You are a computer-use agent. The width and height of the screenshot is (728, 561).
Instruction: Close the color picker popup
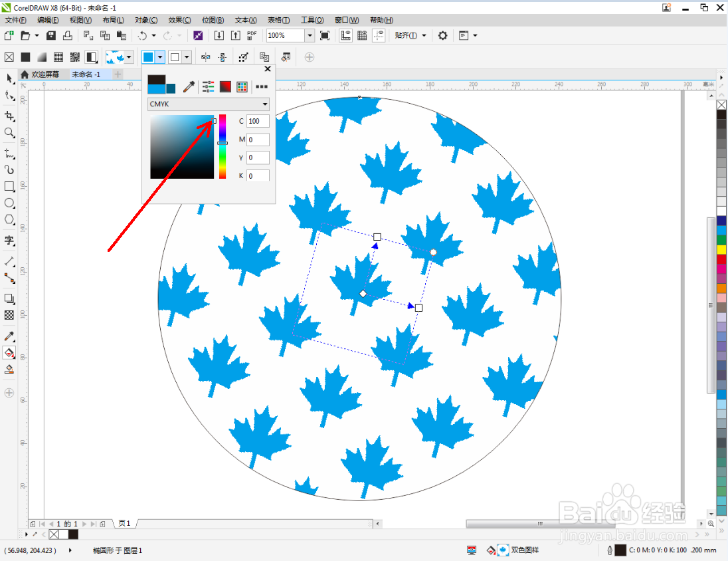tap(268, 68)
